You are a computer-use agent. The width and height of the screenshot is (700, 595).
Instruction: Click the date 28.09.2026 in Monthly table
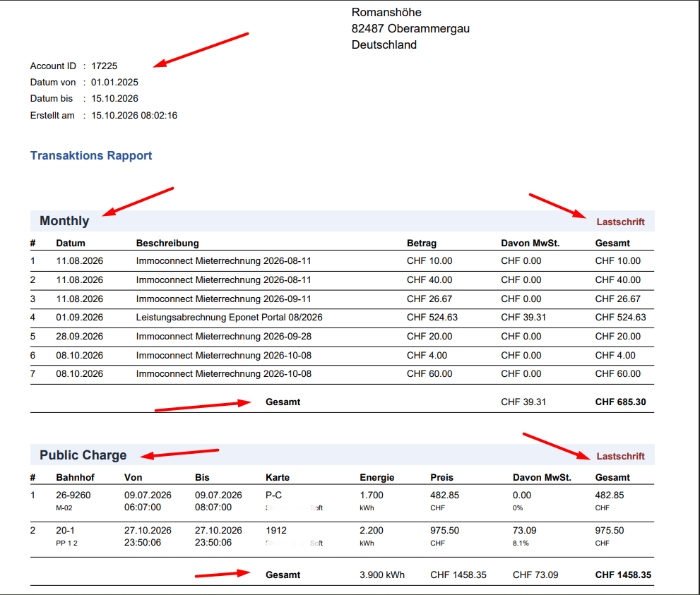[x=79, y=336]
